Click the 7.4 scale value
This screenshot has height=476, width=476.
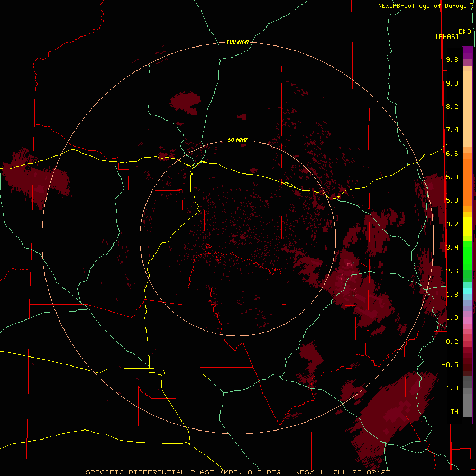coord(452,130)
